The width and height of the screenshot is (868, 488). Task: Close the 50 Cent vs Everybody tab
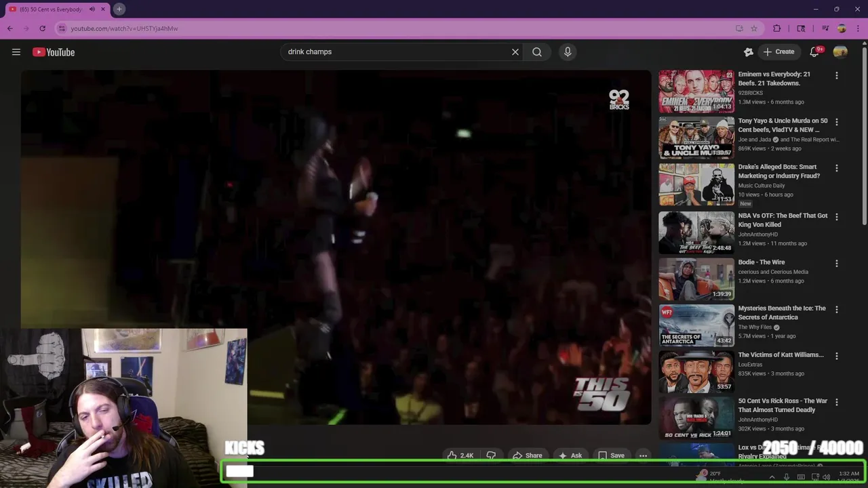(x=104, y=9)
